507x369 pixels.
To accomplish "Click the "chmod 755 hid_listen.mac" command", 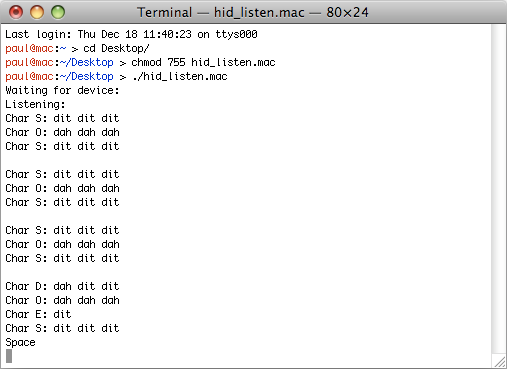I will (x=203, y=63).
